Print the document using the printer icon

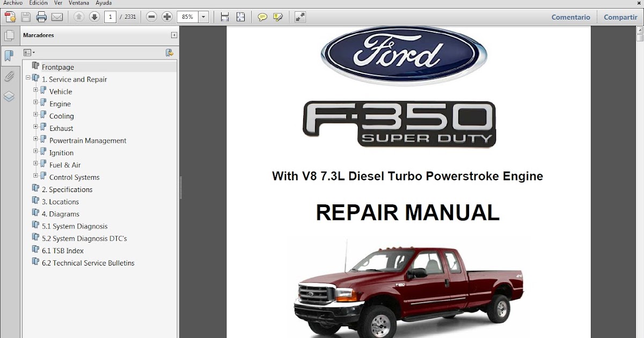[41, 17]
